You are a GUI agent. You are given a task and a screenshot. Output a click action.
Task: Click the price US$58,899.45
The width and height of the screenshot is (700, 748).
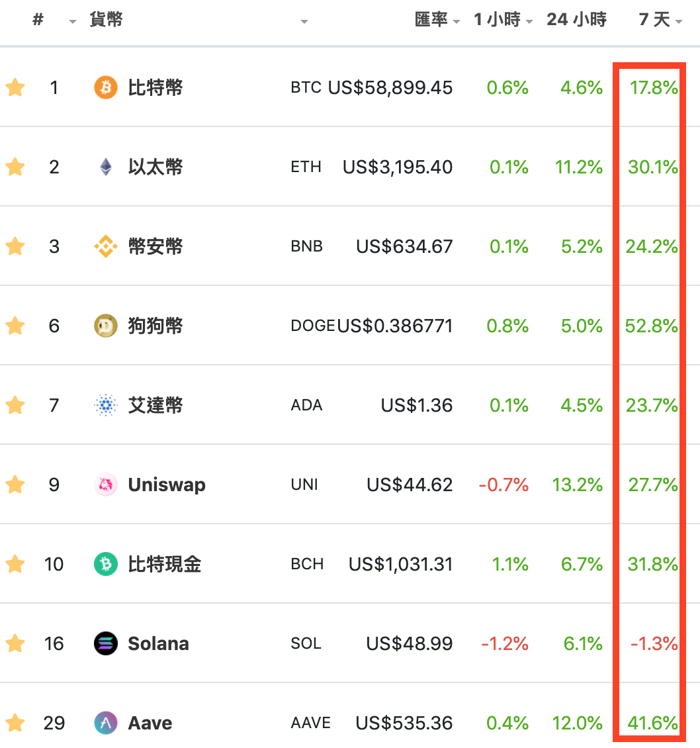pos(390,88)
